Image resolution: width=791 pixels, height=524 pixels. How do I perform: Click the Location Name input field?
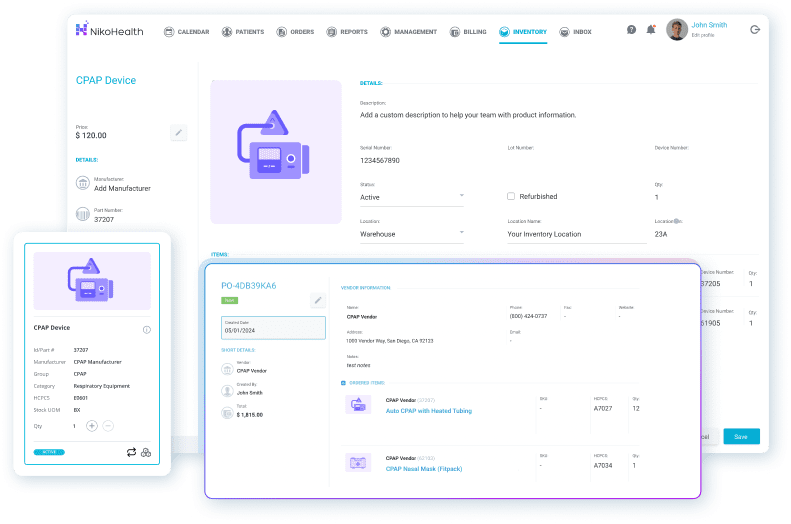coord(577,234)
